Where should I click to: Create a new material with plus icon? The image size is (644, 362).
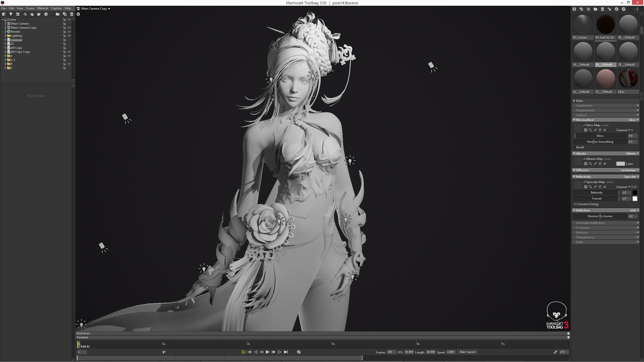click(x=574, y=9)
